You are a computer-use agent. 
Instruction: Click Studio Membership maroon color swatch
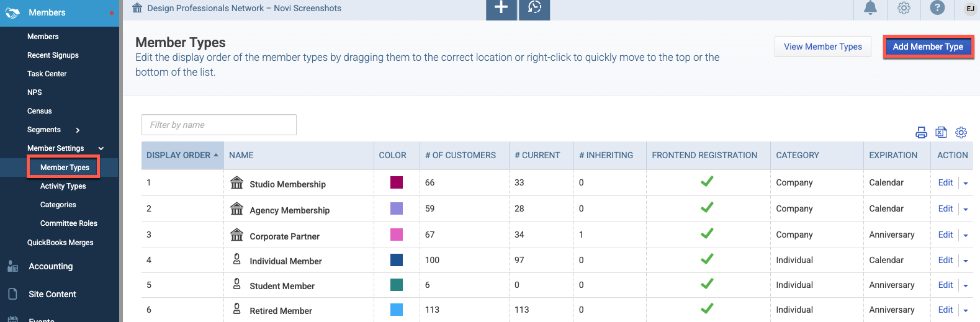click(397, 182)
